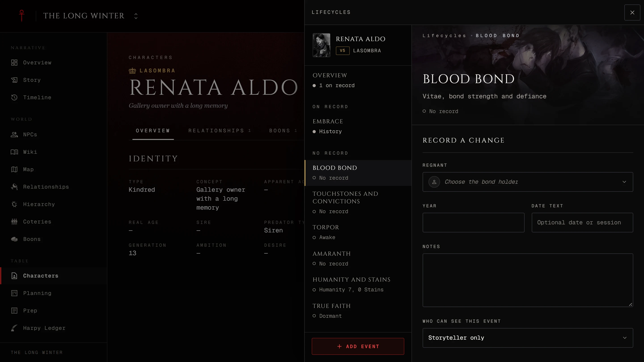This screenshot has height=362, width=644.
Task: Click the Lasombra crown clan icon
Action: tap(132, 71)
